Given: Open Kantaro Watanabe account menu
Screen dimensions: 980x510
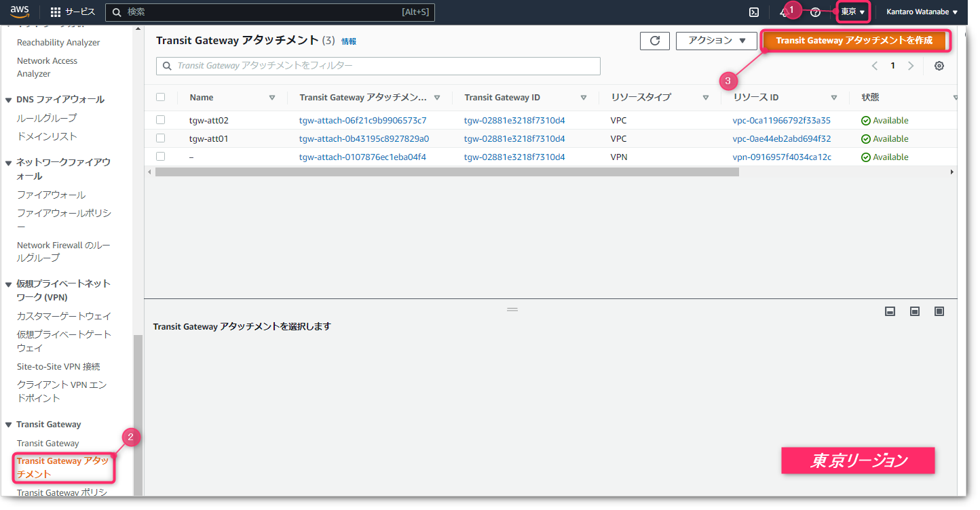Looking at the screenshot, I should point(922,12).
